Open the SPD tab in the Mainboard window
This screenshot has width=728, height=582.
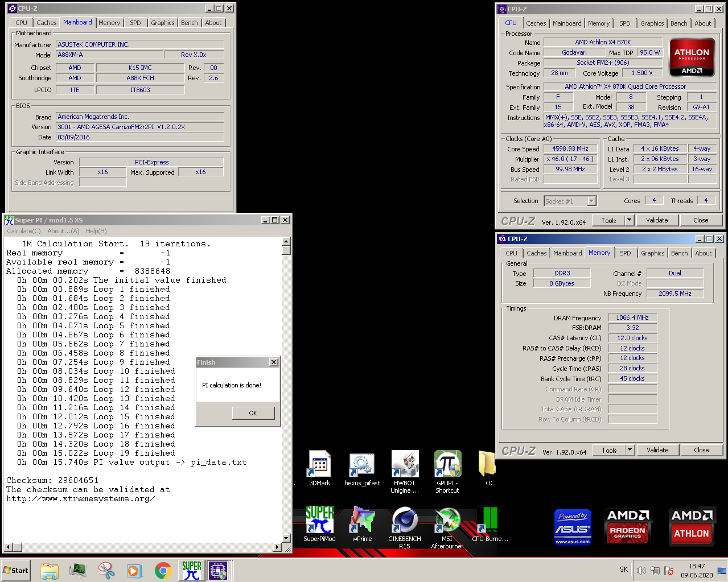tap(135, 23)
